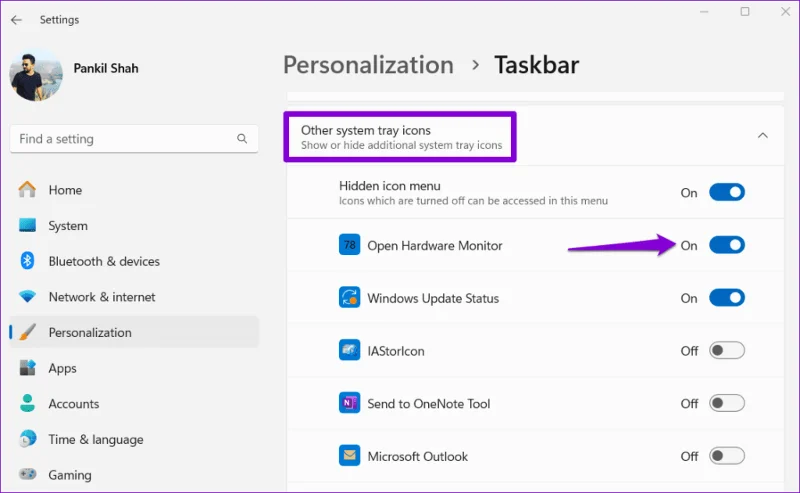800x493 pixels.
Task: Click the Open Hardware Monitor label
Action: point(435,245)
